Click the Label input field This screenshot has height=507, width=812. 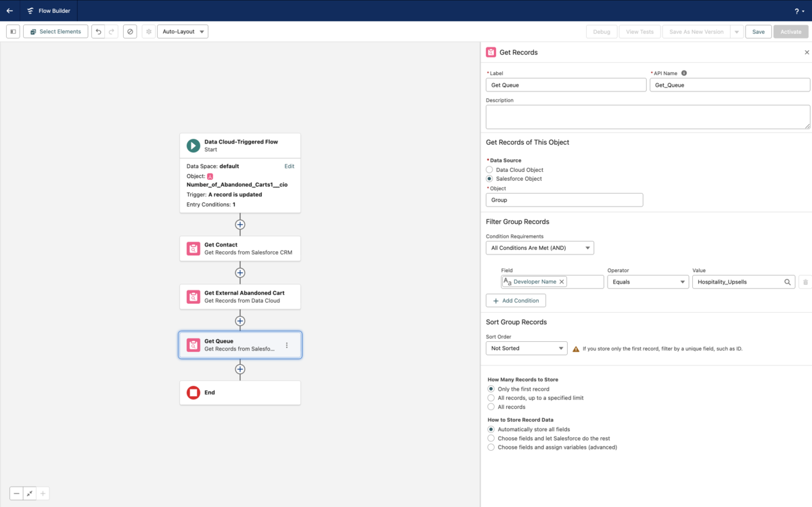566,85
